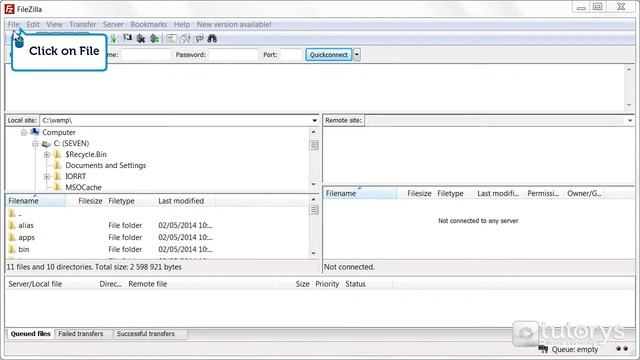The height and width of the screenshot is (360, 640).
Task: Select $Recycle.Bin folder in tree
Action: pyautogui.click(x=86, y=154)
